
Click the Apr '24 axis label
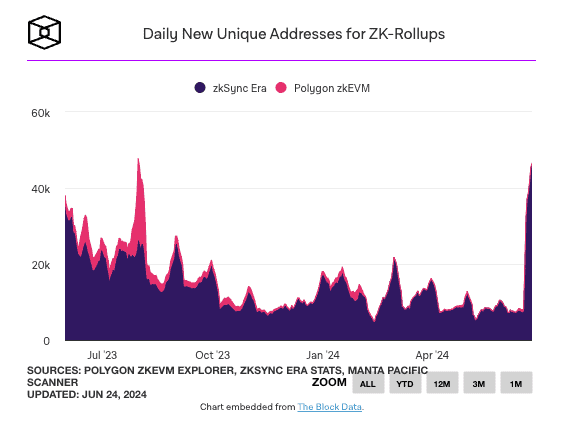[432, 355]
